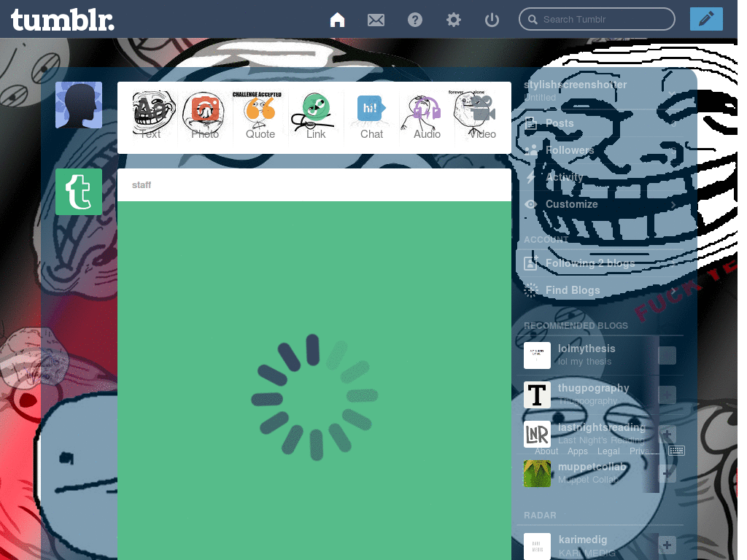The width and height of the screenshot is (747, 560).
Task: Follow lolmythesis with its plus button
Action: pyautogui.click(x=667, y=355)
